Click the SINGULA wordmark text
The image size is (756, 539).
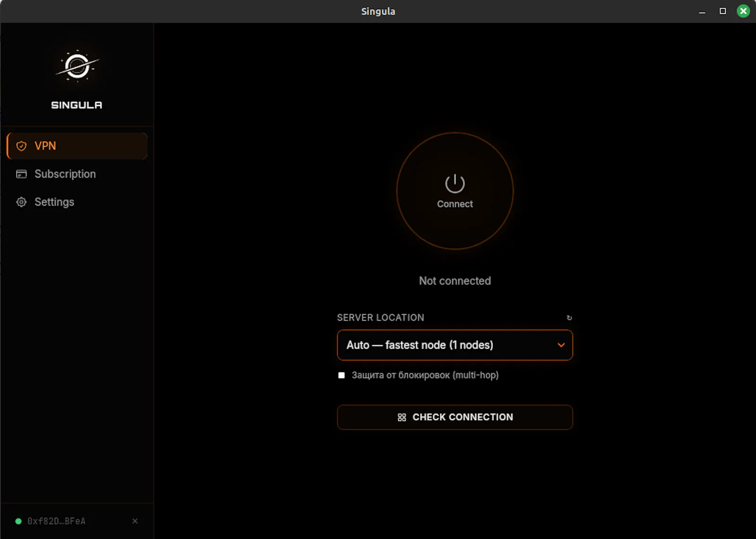(77, 105)
